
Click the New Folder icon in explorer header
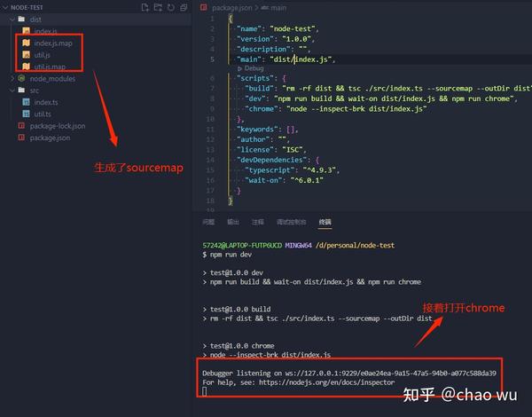(158, 7)
